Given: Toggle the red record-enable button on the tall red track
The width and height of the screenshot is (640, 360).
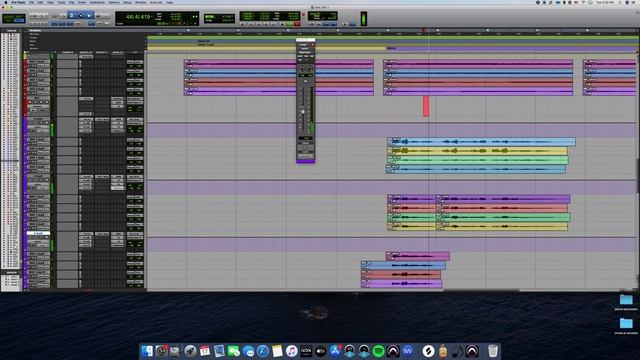Looking at the screenshot, I should tap(30, 102).
